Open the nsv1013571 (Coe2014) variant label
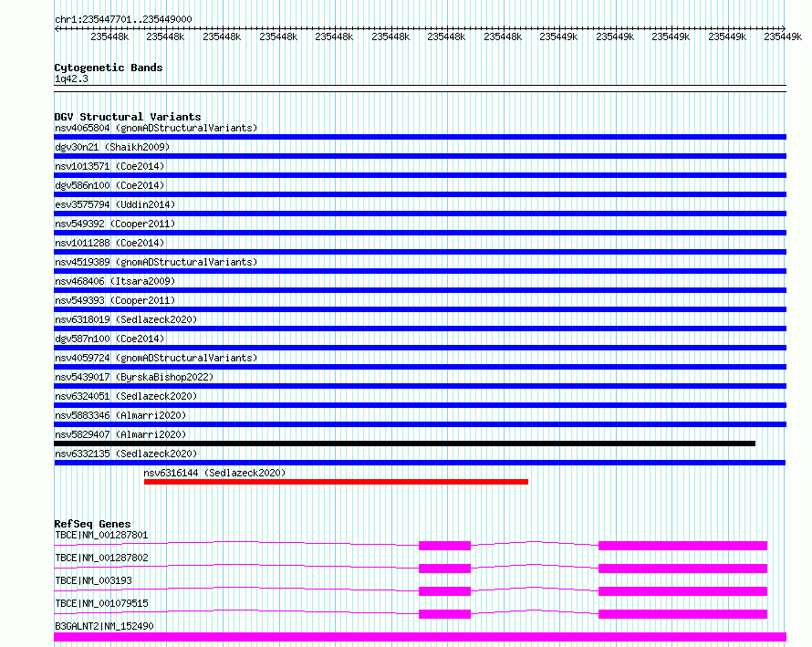Viewport: 812px width, 647px height. (x=109, y=166)
